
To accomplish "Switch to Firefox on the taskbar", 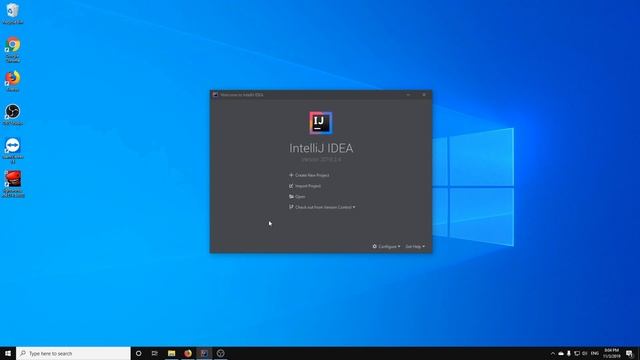I will coord(188,353).
